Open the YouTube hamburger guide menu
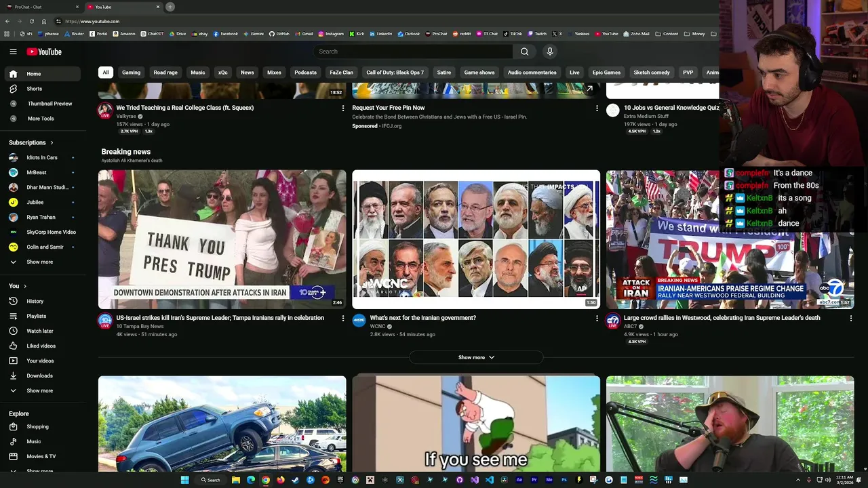This screenshot has height=488, width=868. point(13,52)
